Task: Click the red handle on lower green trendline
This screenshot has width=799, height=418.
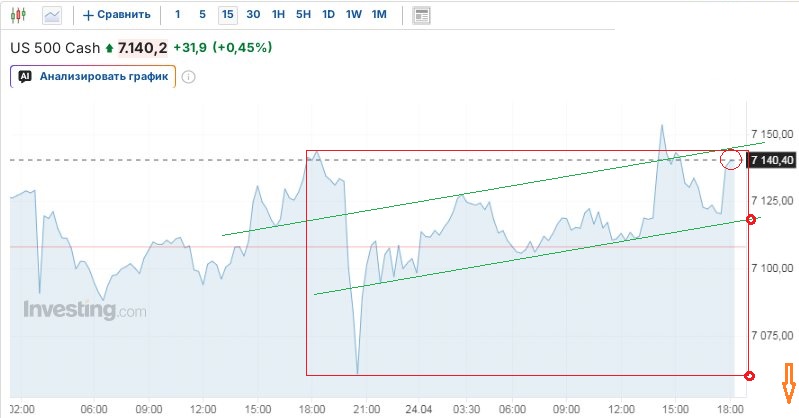Action: 751,219
